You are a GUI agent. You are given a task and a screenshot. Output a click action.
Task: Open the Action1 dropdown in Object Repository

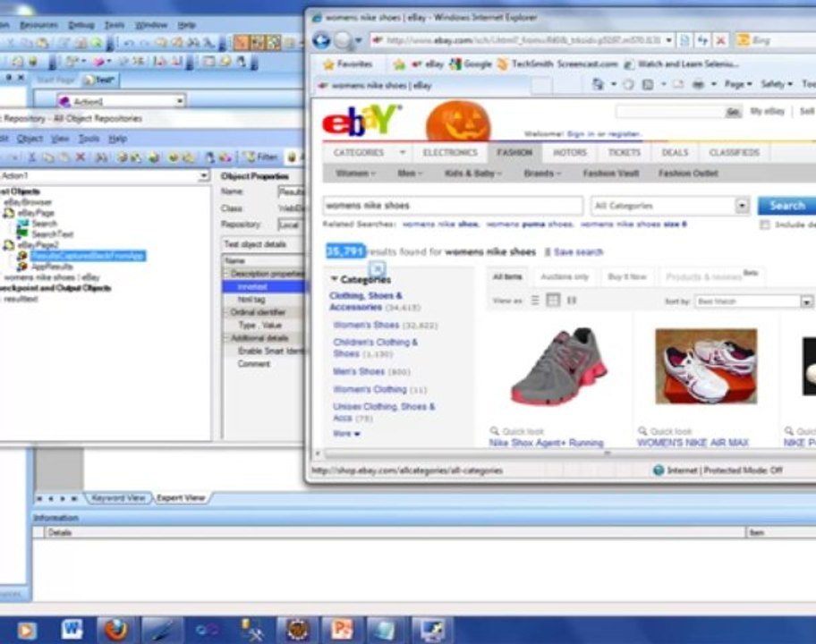203,176
